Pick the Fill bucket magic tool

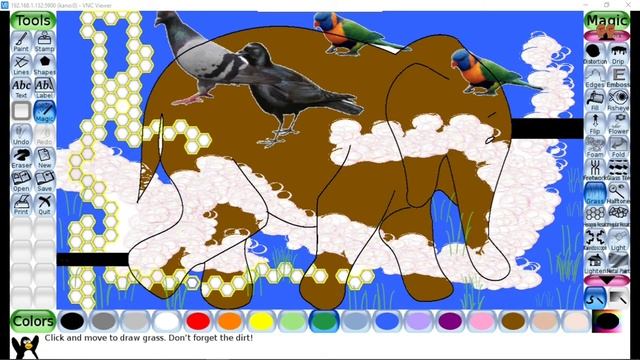595,100
